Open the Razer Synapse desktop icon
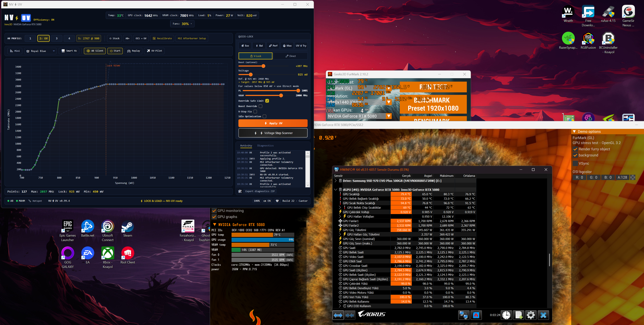Viewport: 644px width, 325px height. click(x=568, y=40)
